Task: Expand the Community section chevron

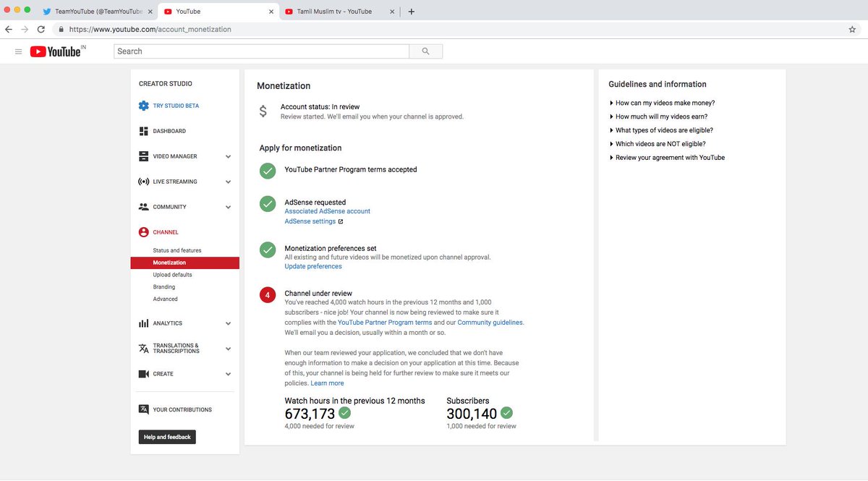Action: 229,207
